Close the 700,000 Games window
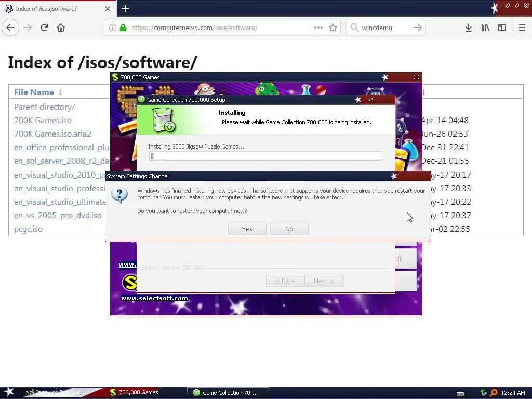The image size is (532, 399). (416, 77)
